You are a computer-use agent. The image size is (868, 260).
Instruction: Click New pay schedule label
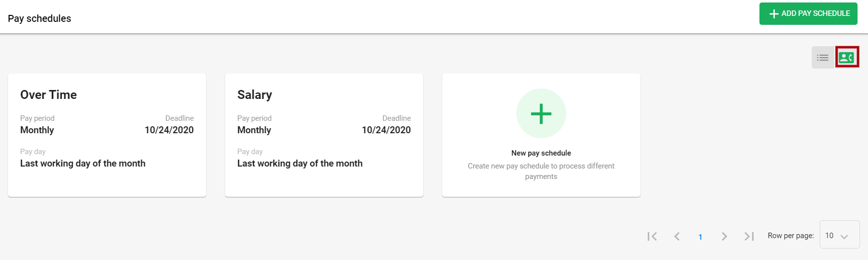point(541,153)
